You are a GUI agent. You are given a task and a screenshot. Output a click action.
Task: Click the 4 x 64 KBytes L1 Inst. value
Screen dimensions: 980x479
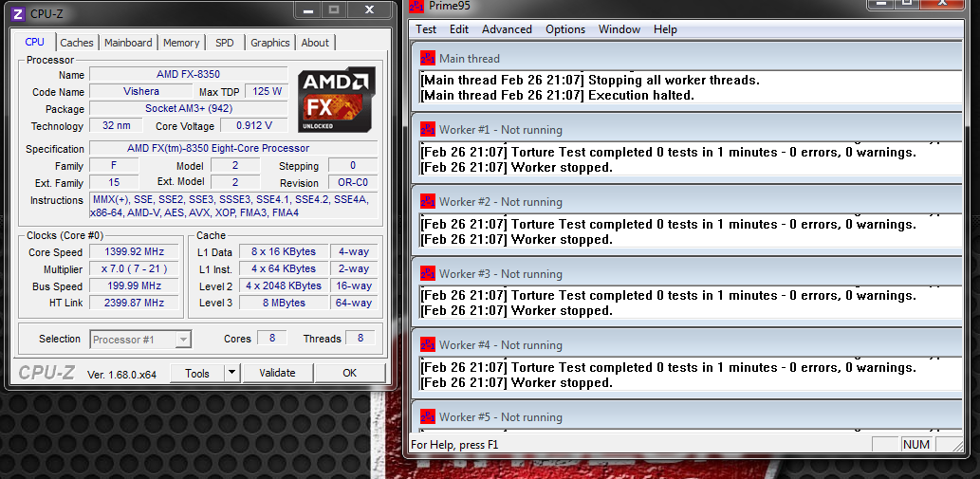tap(284, 268)
